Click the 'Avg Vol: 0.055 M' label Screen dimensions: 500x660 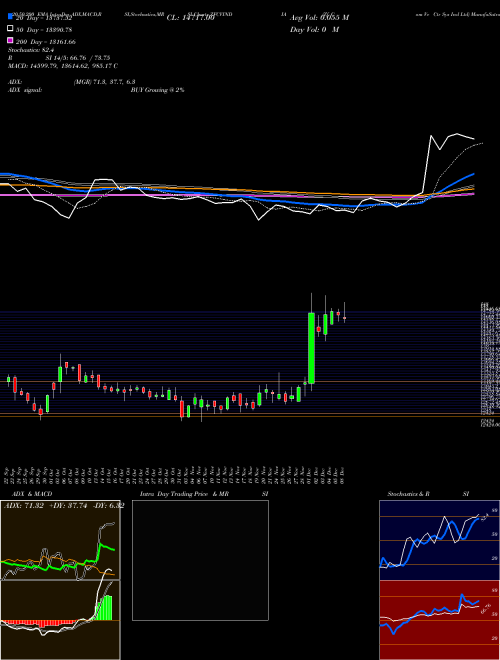coord(319,17)
